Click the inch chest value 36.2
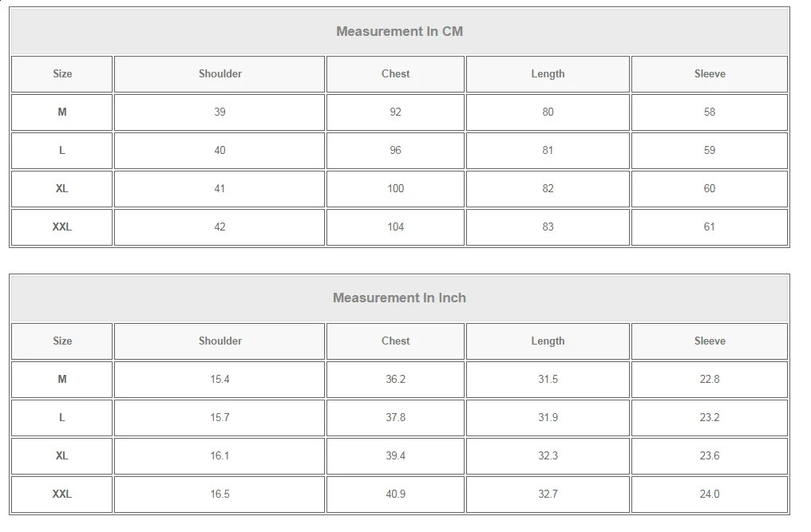The height and width of the screenshot is (532, 811). 395,380
